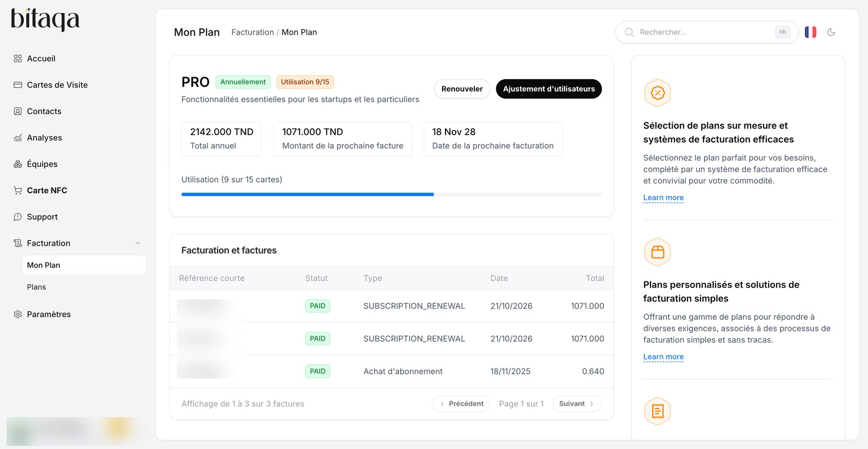Open Learn more under Plans personnalisés
Viewport: 868px width, 449px height.
coord(664,357)
